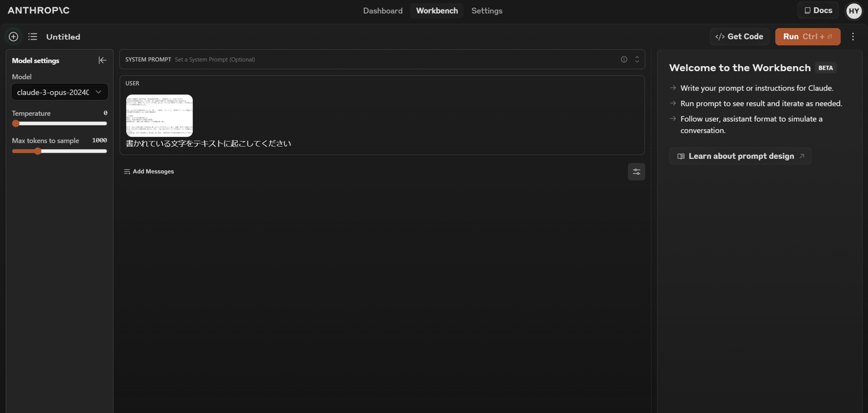Viewport: 868px width, 413px height.
Task: Collapse the Model settings panel
Action: click(x=102, y=60)
